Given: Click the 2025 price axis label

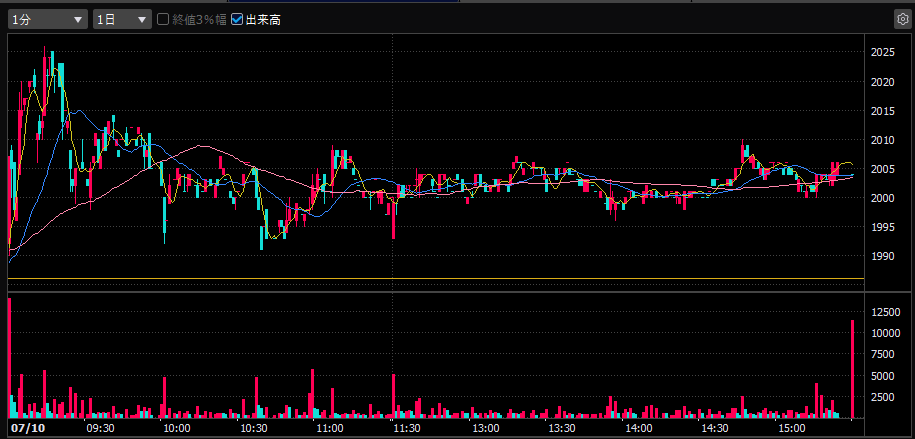Looking at the screenshot, I should pos(882,53).
